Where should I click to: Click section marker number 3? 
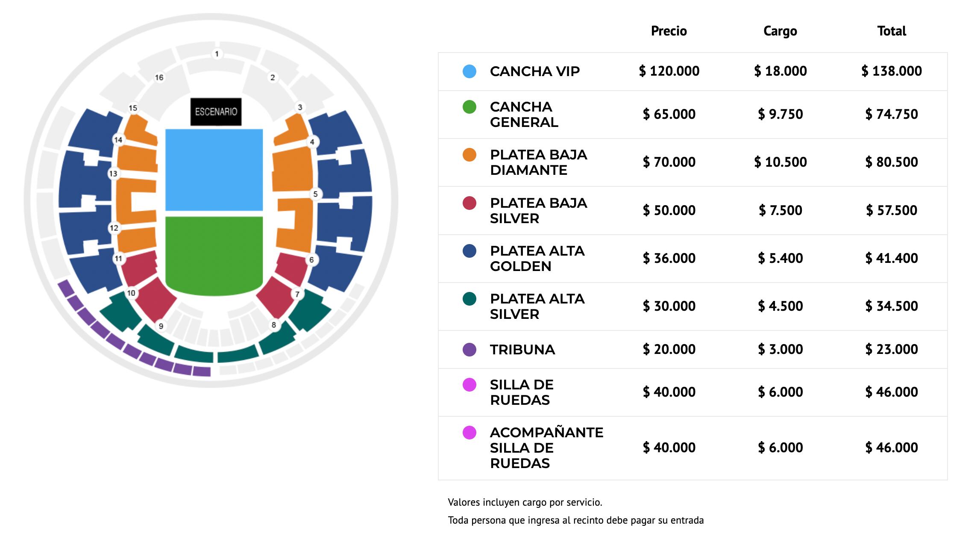[x=300, y=107]
